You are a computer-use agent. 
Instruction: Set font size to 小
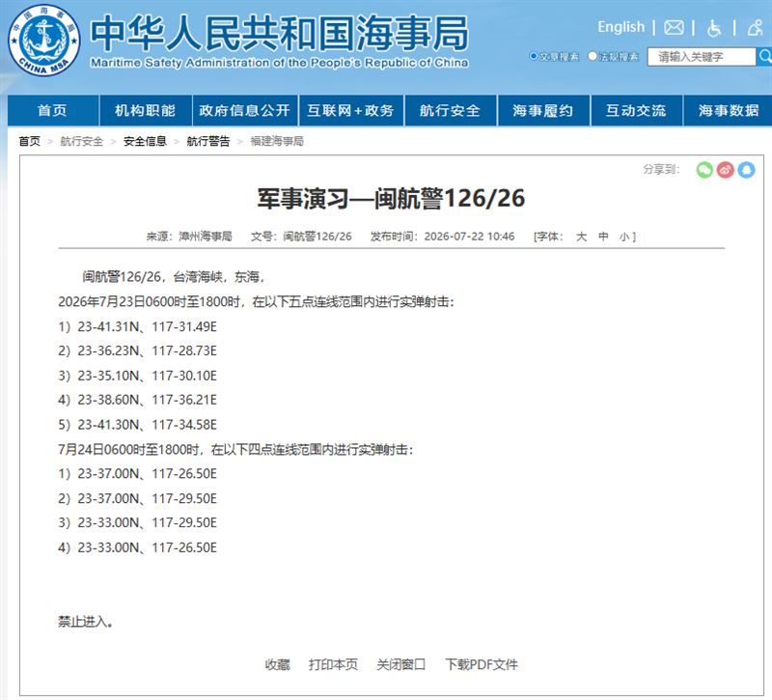[624, 237]
